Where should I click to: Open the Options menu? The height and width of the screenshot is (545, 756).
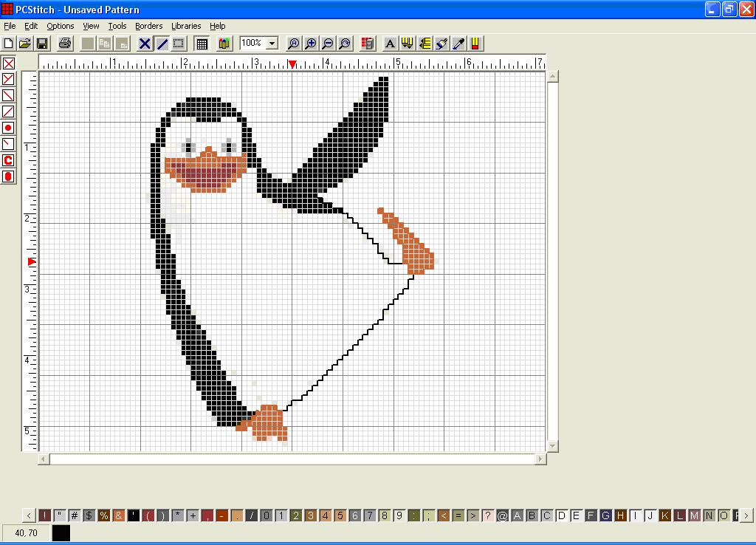[61, 26]
